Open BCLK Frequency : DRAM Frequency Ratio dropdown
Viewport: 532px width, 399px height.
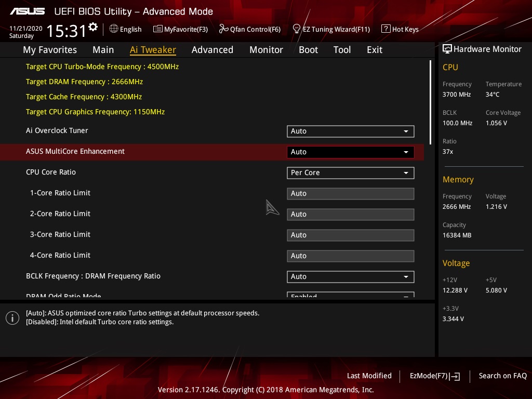351,276
